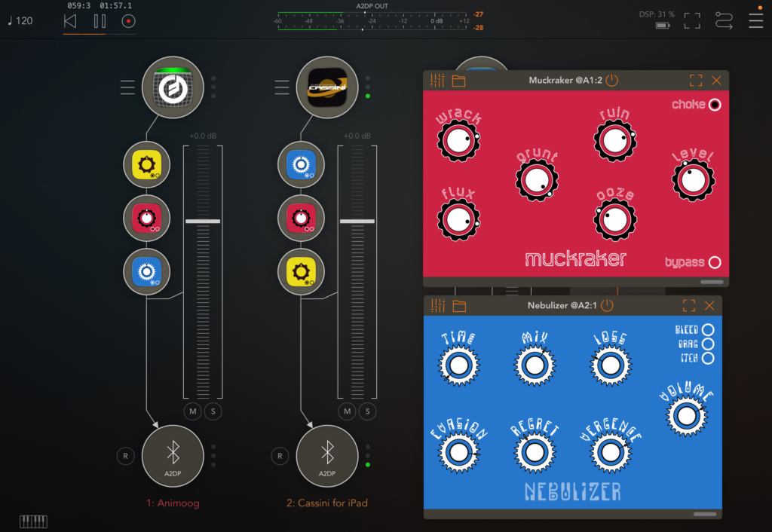The height and width of the screenshot is (532, 772).
Task: Tap the hamburger handle left of the Cassini channel
Action: click(x=282, y=87)
